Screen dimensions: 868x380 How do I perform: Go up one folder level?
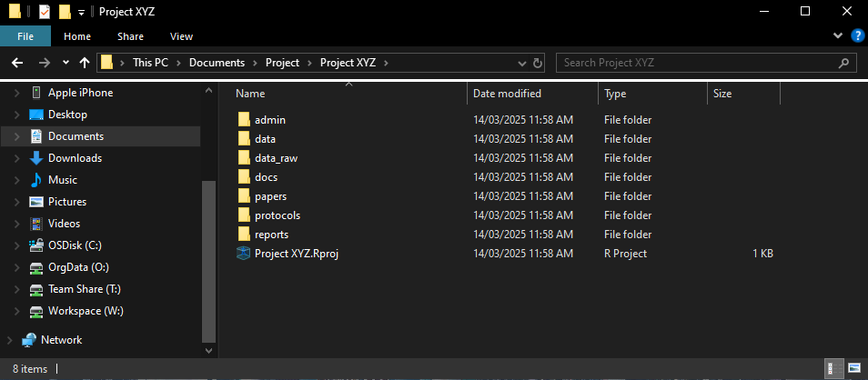tap(85, 63)
